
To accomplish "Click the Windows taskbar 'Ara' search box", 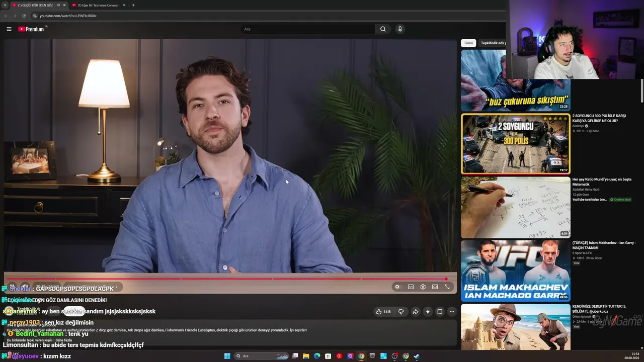I will [x=262, y=356].
